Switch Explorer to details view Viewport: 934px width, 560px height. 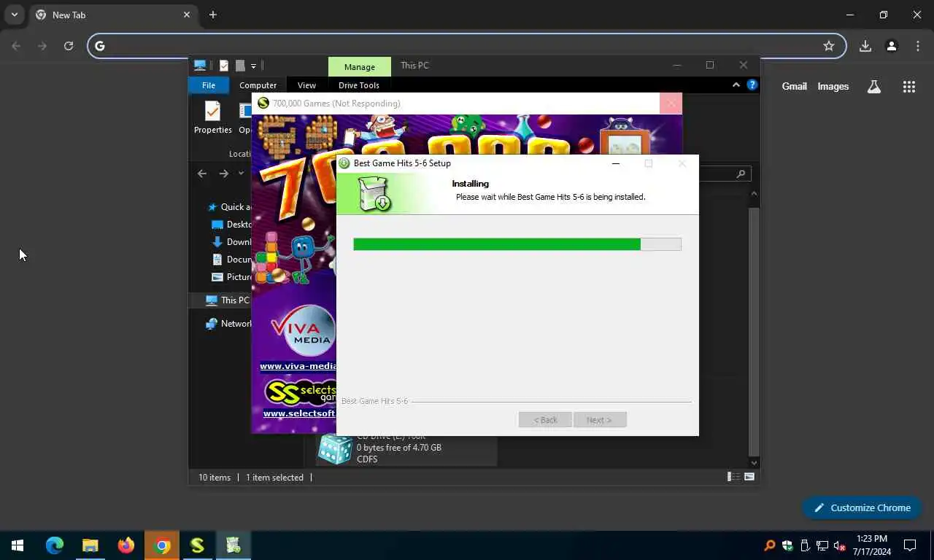click(x=733, y=477)
